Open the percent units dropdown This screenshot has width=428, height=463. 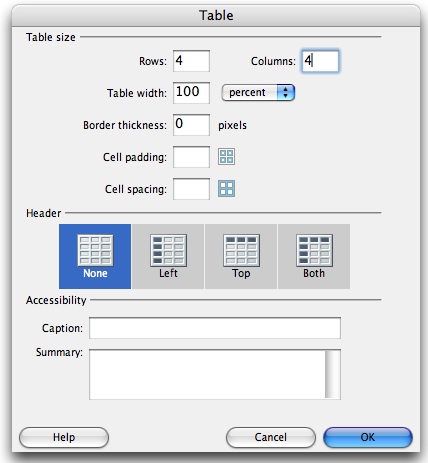coord(258,92)
